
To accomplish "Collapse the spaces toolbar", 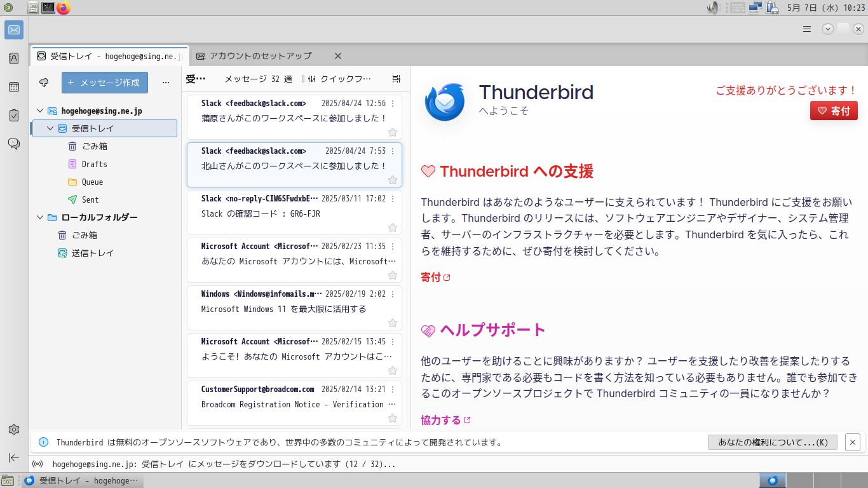I will pyautogui.click(x=14, y=457).
